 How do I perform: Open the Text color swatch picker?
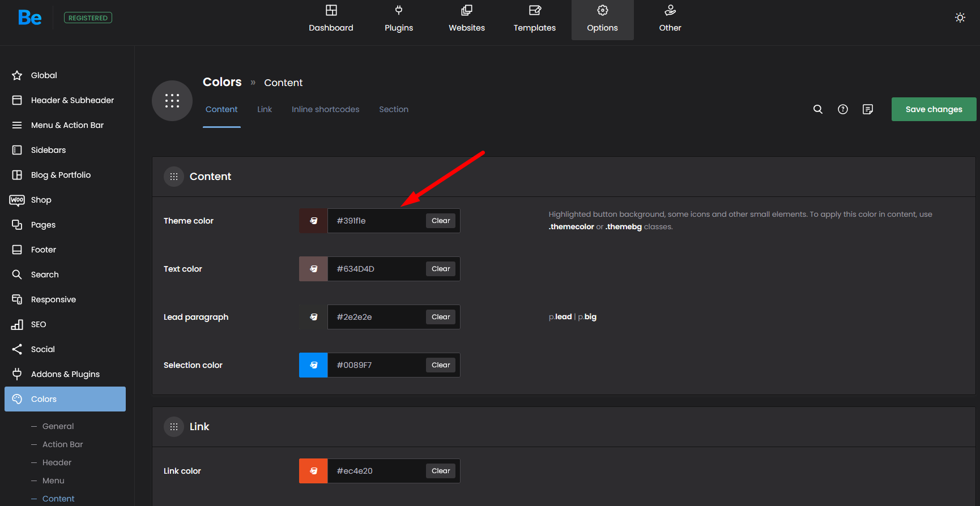pyautogui.click(x=313, y=269)
